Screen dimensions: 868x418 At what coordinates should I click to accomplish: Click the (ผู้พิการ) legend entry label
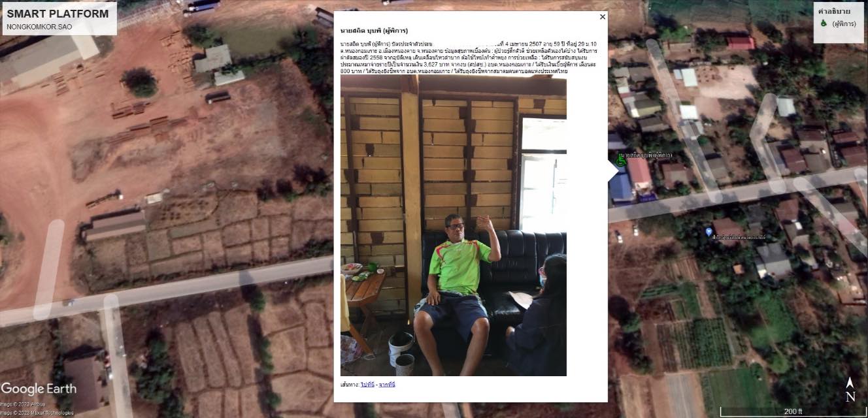pos(843,24)
